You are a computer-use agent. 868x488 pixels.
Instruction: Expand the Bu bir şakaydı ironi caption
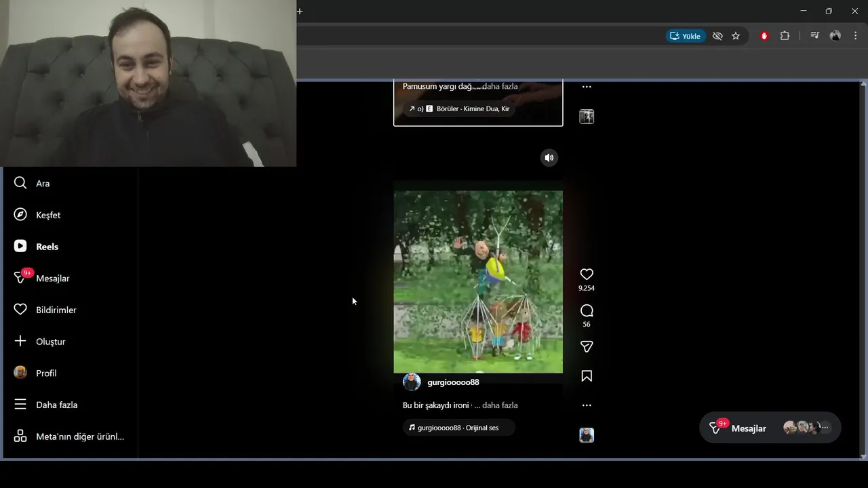[500, 405]
